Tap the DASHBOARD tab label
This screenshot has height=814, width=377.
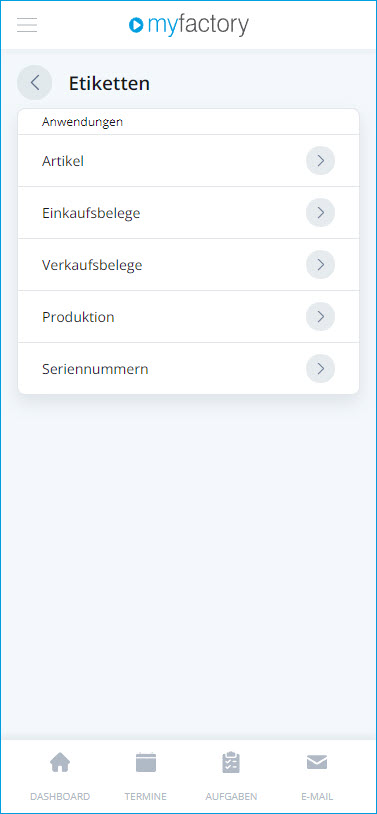(x=60, y=796)
